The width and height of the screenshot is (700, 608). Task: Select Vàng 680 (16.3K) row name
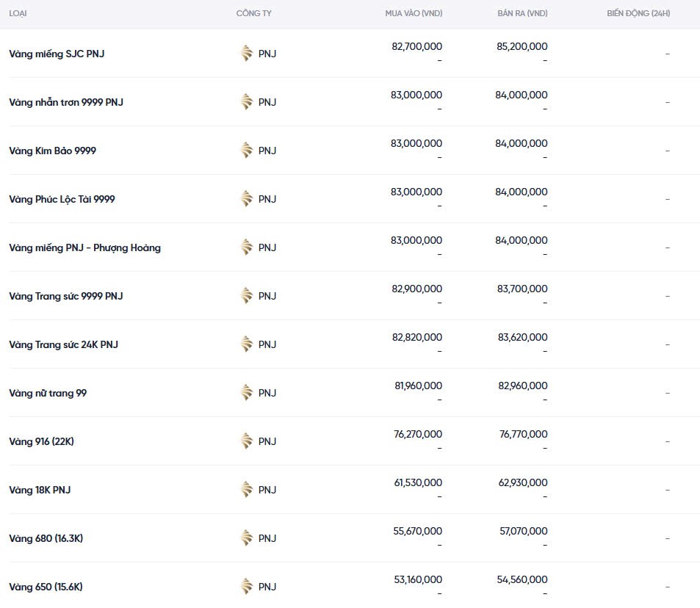tap(46, 538)
